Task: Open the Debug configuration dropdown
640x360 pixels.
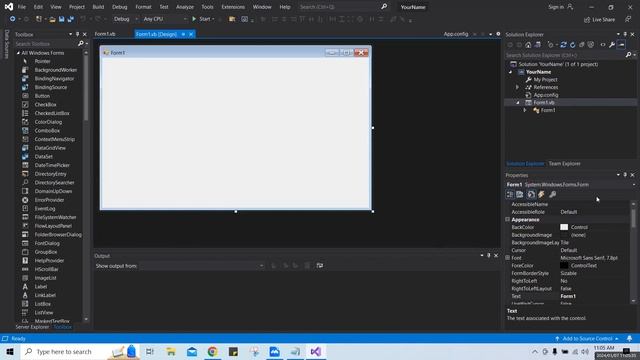Action: click(126, 19)
